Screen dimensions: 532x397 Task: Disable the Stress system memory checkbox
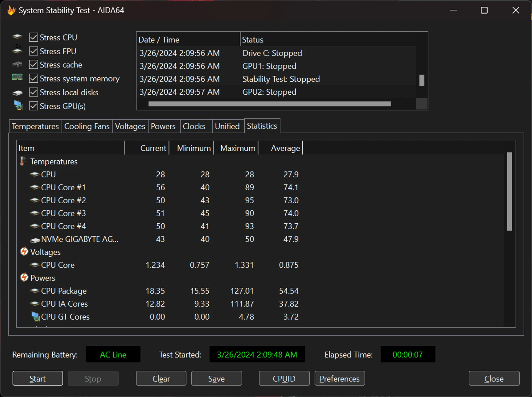click(34, 79)
